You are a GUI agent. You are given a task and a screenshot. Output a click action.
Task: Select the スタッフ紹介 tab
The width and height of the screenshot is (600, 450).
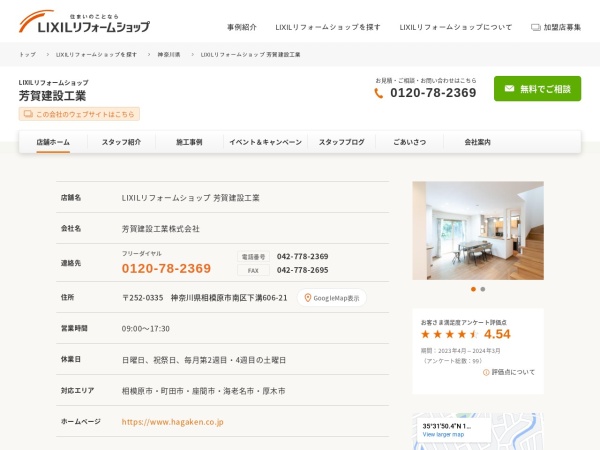[x=121, y=142]
